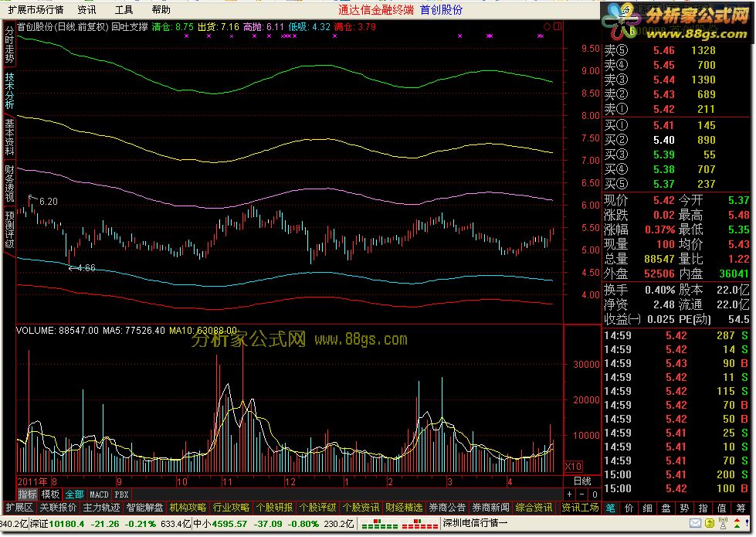This screenshot has height=537, width=756.
Task: Click the yellow notice icon in status bar
Action: coord(710,524)
